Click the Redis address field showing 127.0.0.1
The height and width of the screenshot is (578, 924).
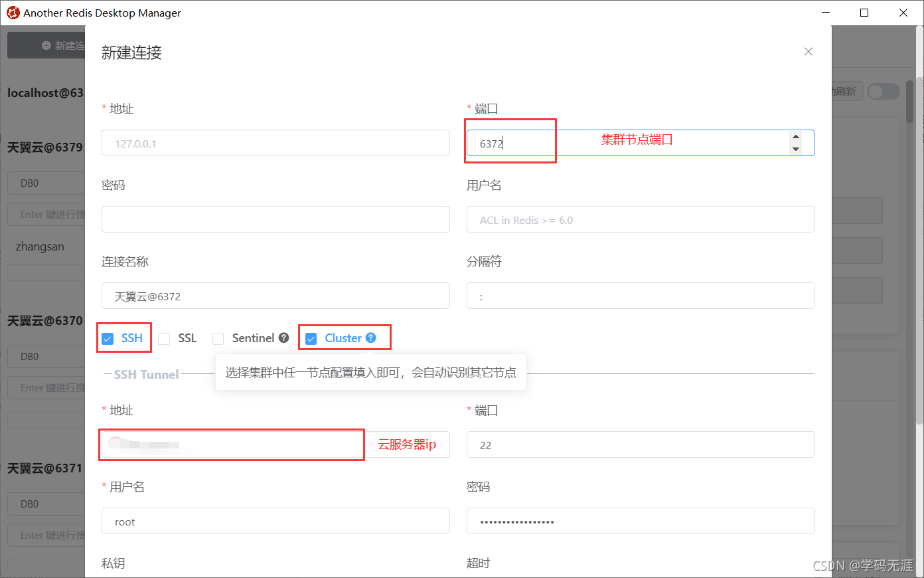[275, 143]
